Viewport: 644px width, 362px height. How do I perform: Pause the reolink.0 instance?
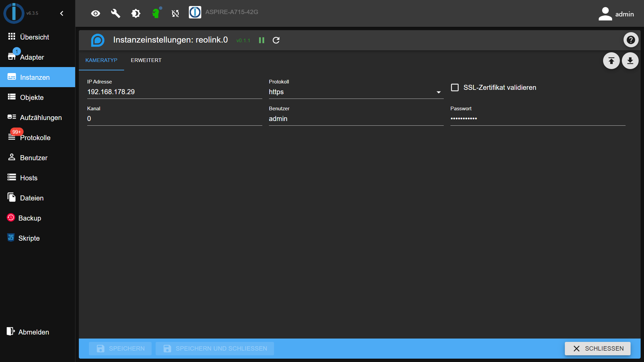coord(262,40)
